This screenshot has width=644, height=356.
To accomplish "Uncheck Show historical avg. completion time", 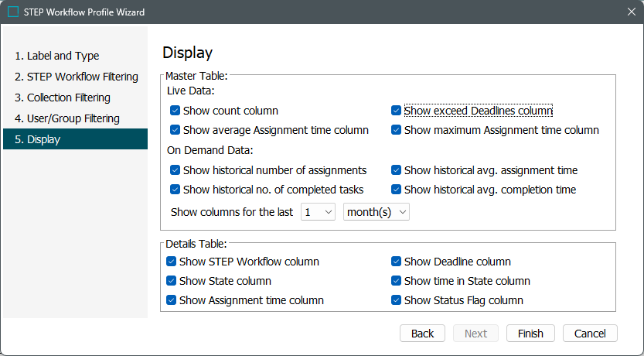I will click(x=397, y=190).
